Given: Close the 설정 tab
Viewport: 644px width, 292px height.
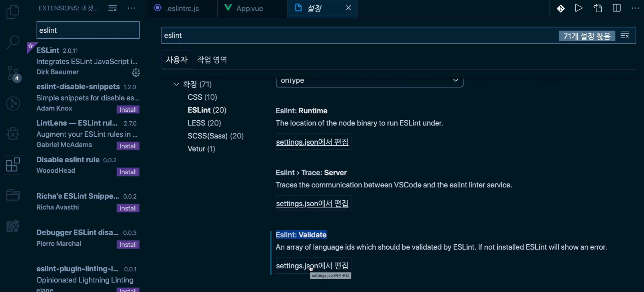Looking at the screenshot, I should 348,8.
